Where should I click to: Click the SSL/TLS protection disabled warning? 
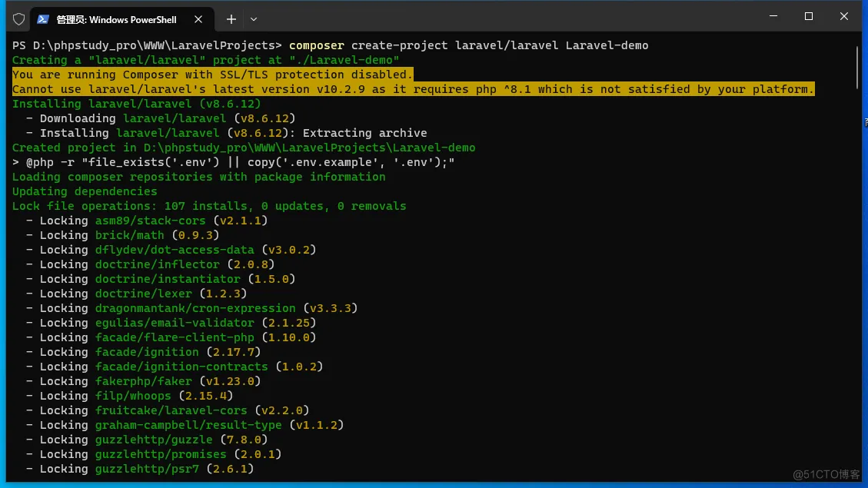click(x=212, y=75)
